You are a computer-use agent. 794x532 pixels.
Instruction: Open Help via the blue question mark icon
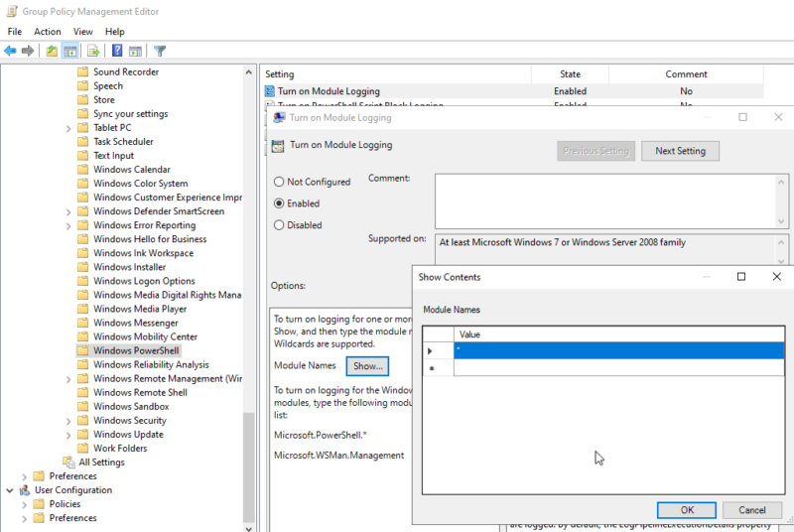pos(117,51)
